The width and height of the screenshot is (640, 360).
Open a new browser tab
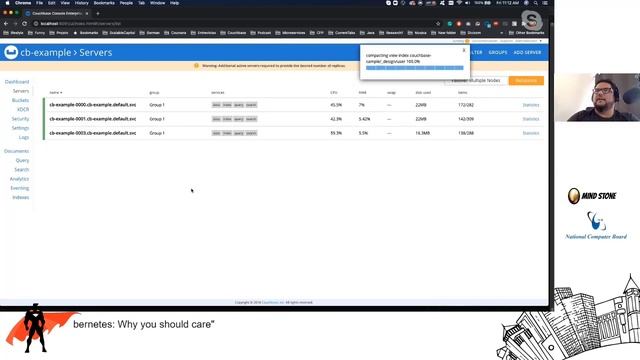98,13
